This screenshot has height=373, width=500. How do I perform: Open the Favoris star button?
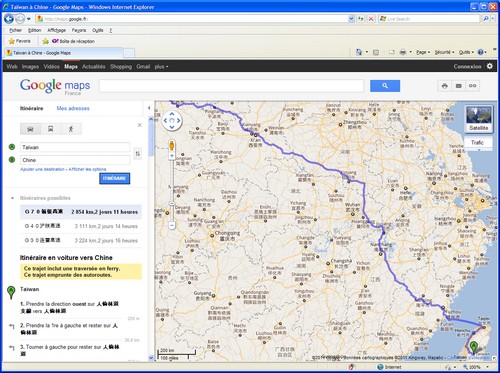tap(20, 41)
